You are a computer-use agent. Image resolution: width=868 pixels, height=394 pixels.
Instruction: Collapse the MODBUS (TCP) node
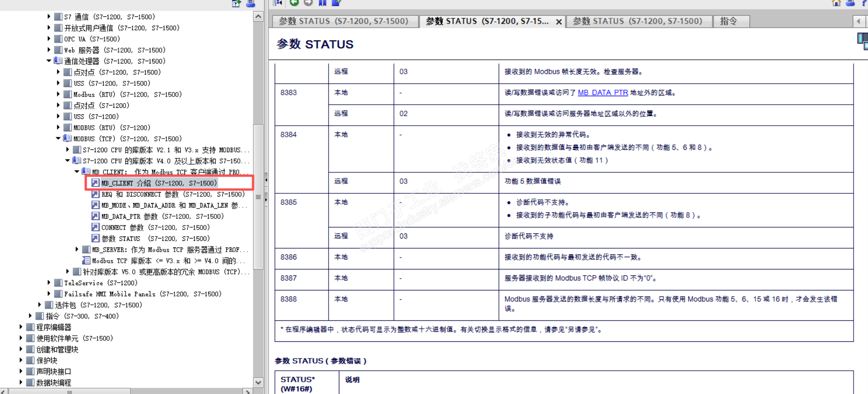[58, 138]
